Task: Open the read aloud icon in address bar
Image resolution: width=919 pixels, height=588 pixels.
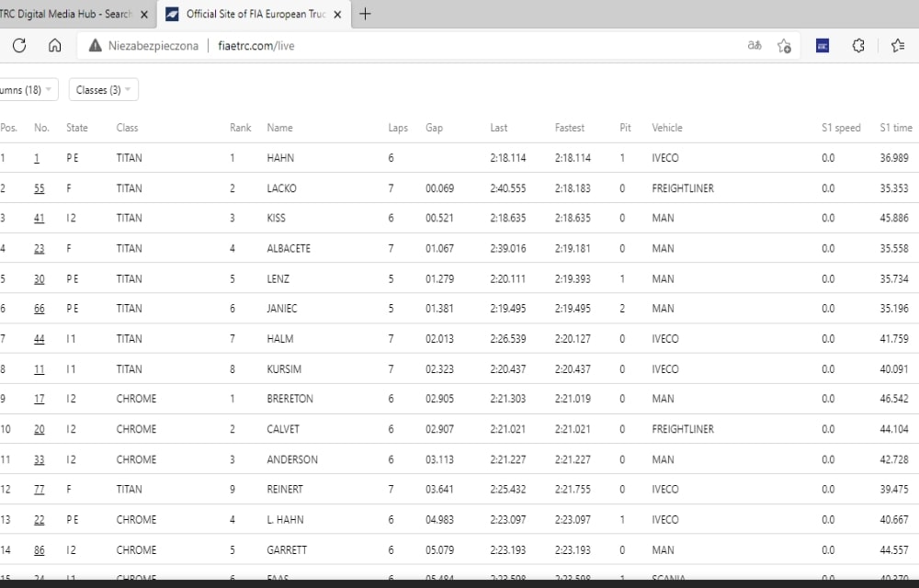Action: tap(754, 46)
